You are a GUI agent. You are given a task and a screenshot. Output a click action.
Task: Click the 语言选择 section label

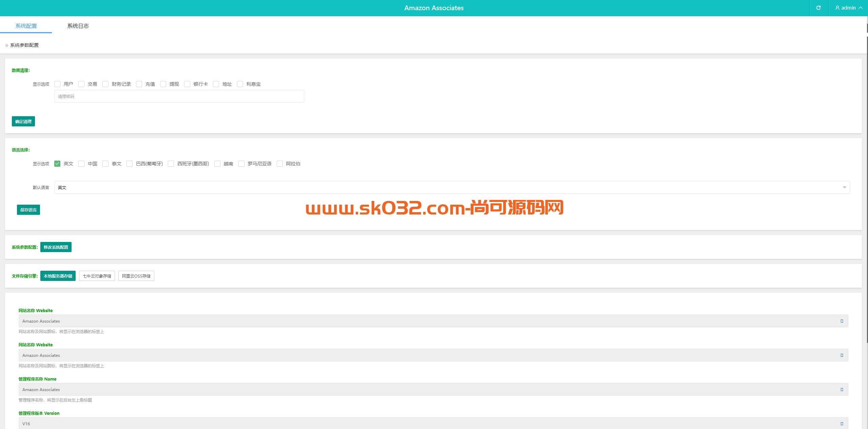tap(21, 150)
